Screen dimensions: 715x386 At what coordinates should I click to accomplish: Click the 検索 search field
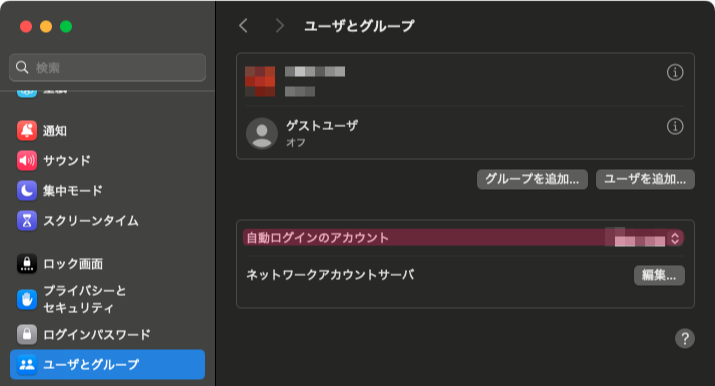pos(107,67)
